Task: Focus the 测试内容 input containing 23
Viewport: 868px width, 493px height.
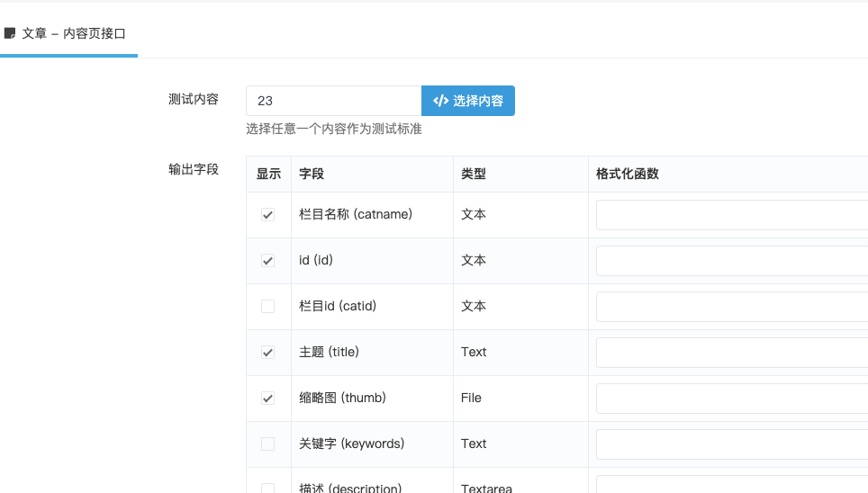Action: (334, 101)
